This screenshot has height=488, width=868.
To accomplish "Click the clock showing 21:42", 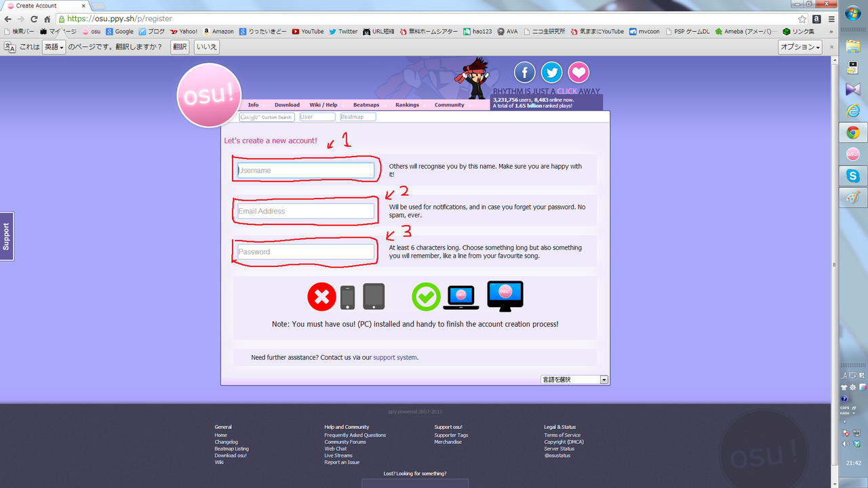I will (853, 464).
